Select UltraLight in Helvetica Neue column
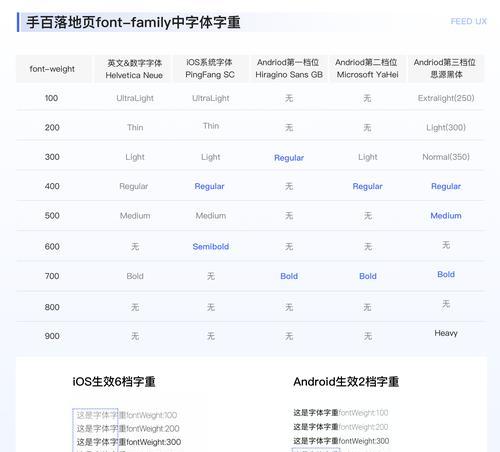Screen dimensions: 500x452 pyautogui.click(x=135, y=98)
